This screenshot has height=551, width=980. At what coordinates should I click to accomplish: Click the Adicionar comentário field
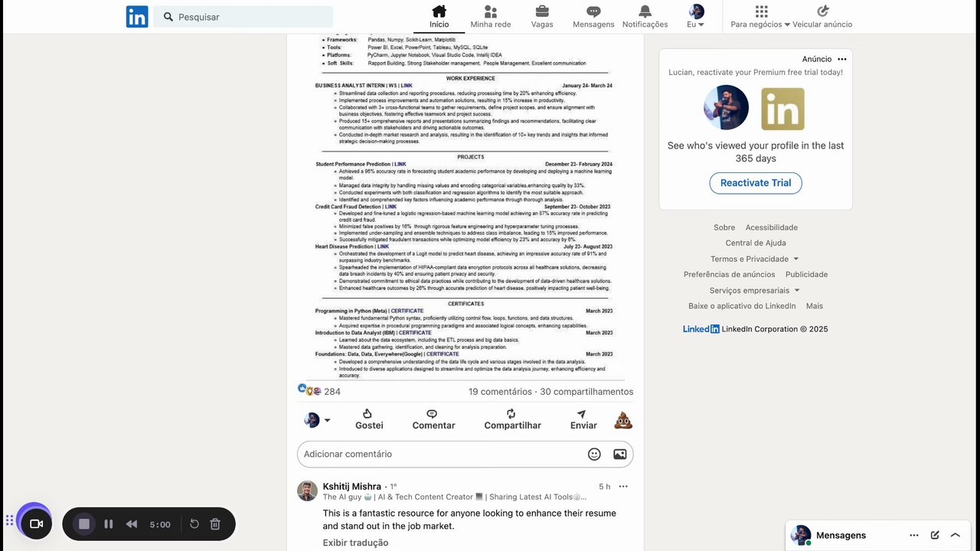click(x=440, y=454)
